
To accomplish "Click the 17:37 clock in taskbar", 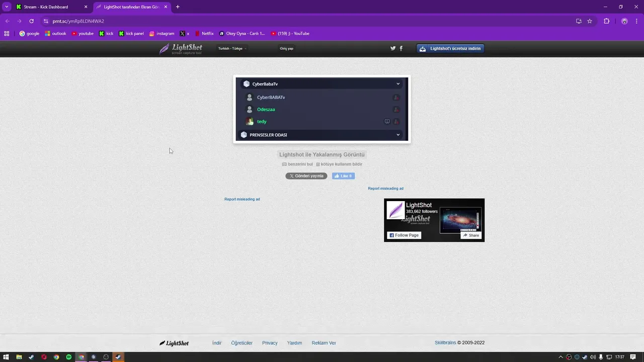I will [x=620, y=357].
